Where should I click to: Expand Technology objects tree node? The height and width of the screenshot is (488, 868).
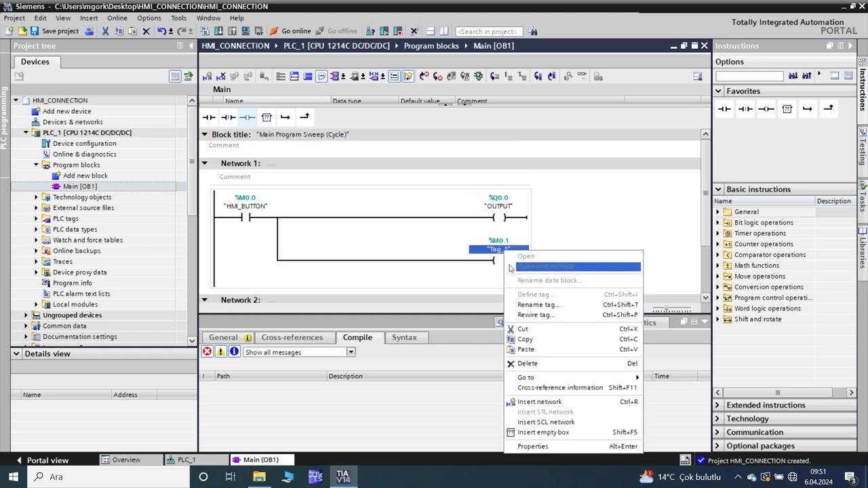click(x=37, y=197)
